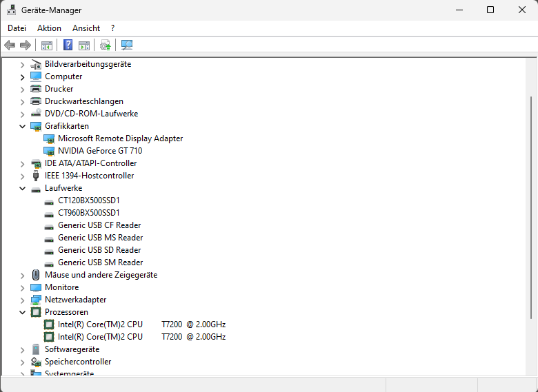Click the Monitore category icon
Viewport: 538px width, 392px height.
tap(36, 287)
